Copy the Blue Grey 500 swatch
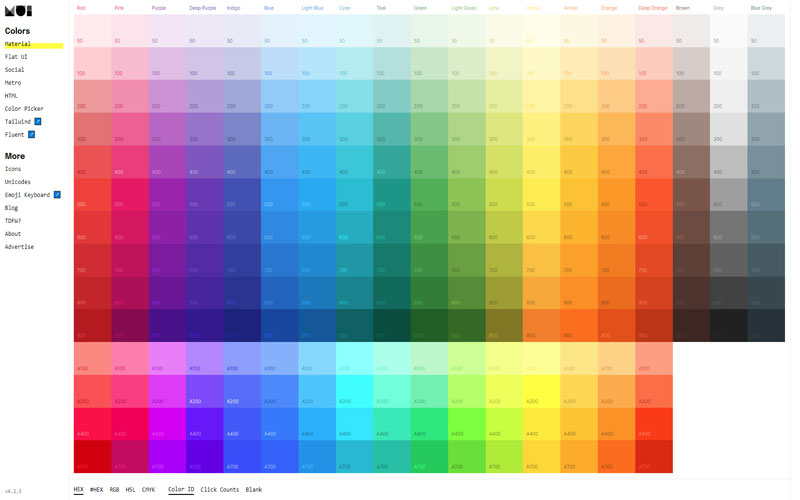 click(766, 194)
